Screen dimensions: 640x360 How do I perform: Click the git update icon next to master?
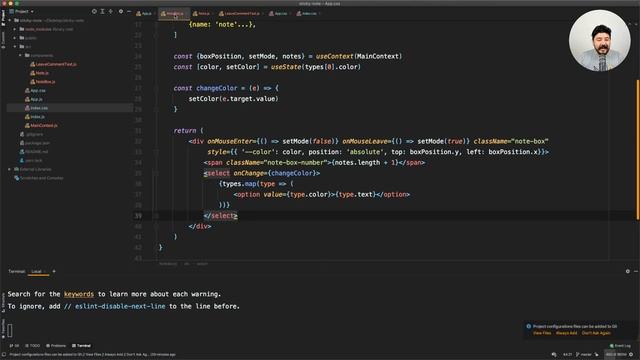coord(596,355)
